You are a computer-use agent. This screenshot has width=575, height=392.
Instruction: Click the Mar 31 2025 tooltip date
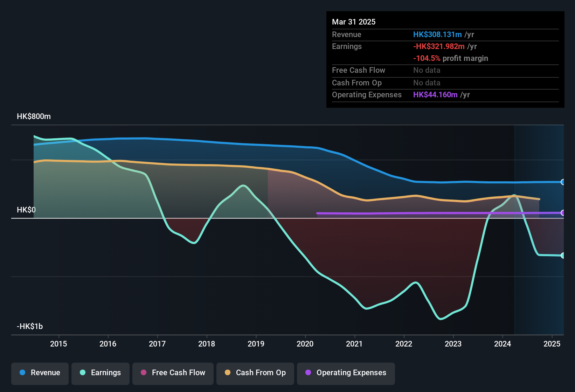click(x=354, y=22)
